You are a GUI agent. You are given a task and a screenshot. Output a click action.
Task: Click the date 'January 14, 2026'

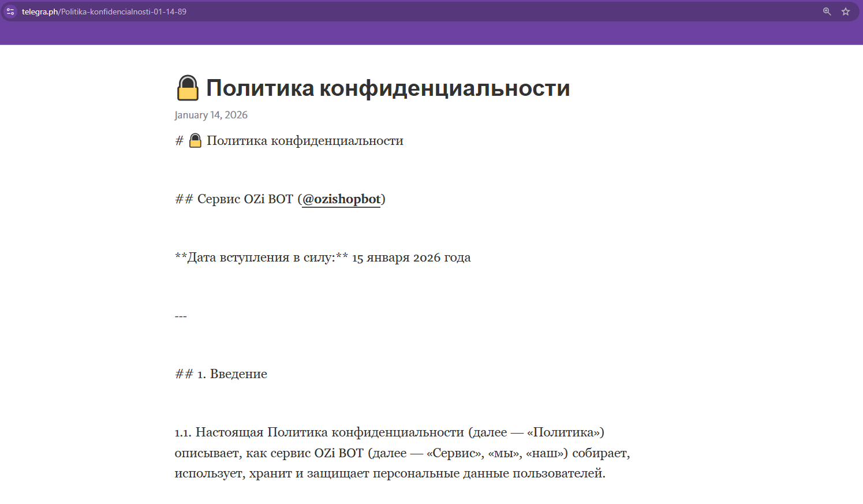click(x=211, y=115)
